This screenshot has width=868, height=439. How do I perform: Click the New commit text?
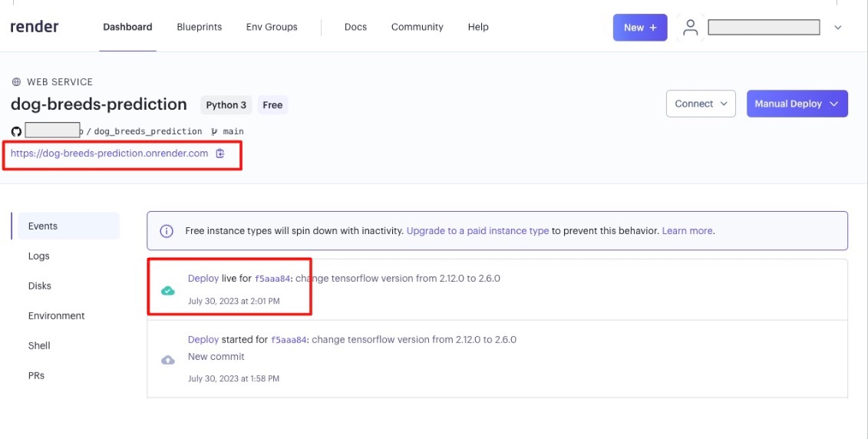click(216, 357)
